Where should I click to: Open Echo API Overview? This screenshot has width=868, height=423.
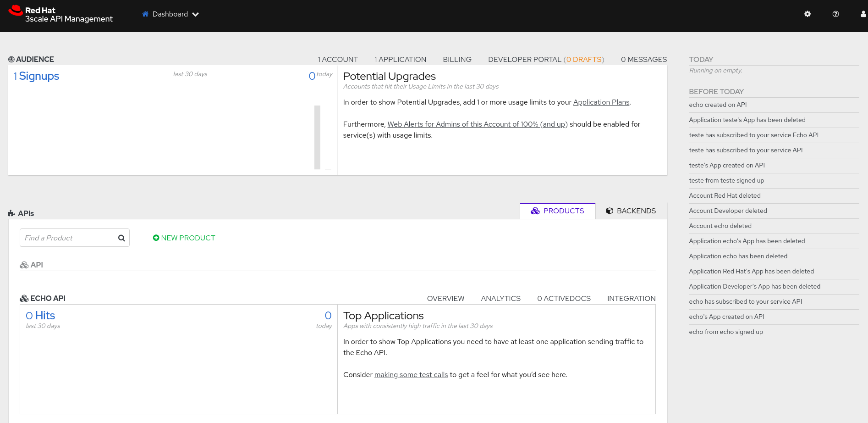pos(445,299)
